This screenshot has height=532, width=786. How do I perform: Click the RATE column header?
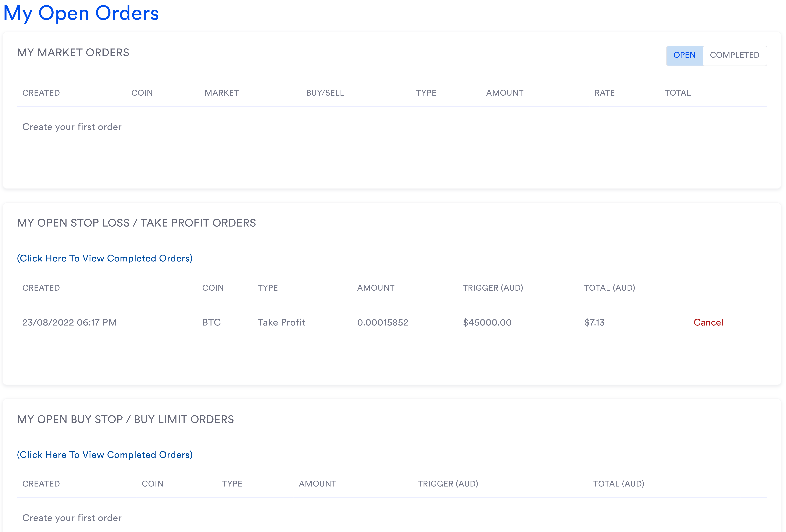(x=605, y=93)
